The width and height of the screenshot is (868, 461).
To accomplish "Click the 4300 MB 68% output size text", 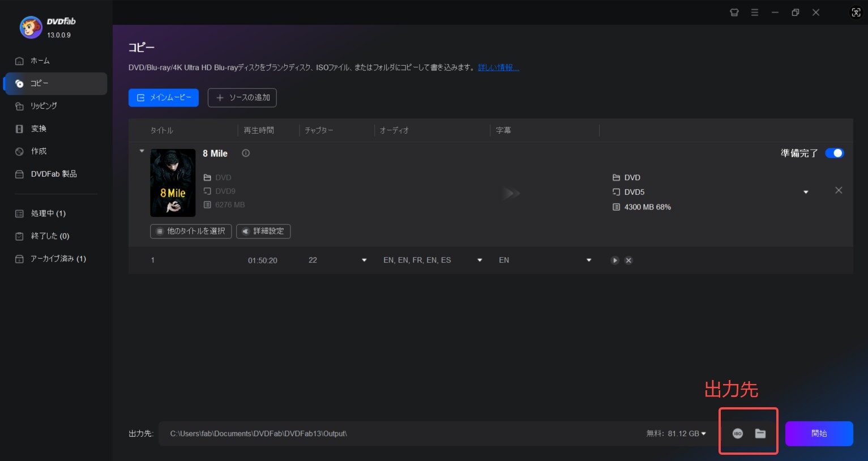I will point(648,207).
